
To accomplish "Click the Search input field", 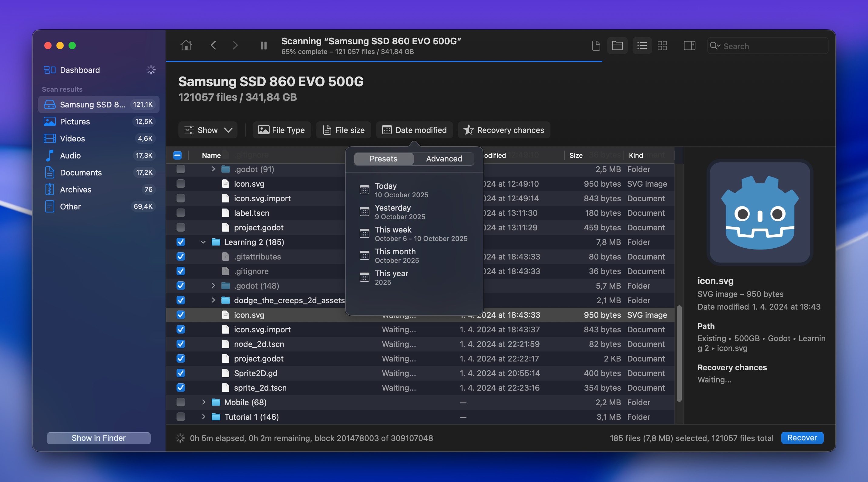I will 772,46.
